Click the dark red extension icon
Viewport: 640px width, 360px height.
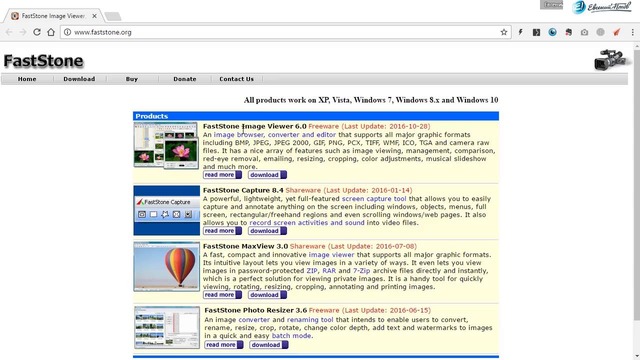tap(568, 32)
